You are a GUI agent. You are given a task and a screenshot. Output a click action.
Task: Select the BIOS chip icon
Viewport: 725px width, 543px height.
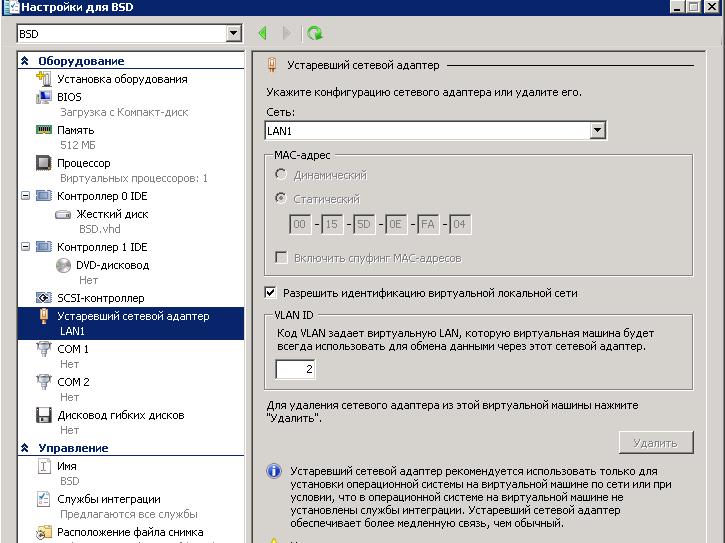tap(43, 97)
